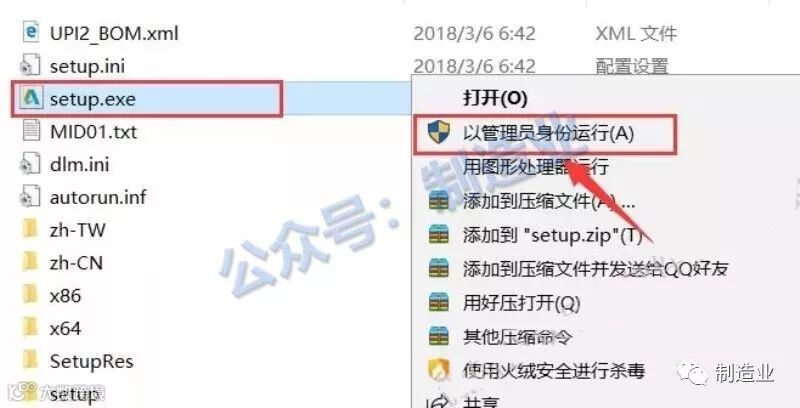Click the Huorong antivirus scan icon
This screenshot has width=800, height=408.
438,371
